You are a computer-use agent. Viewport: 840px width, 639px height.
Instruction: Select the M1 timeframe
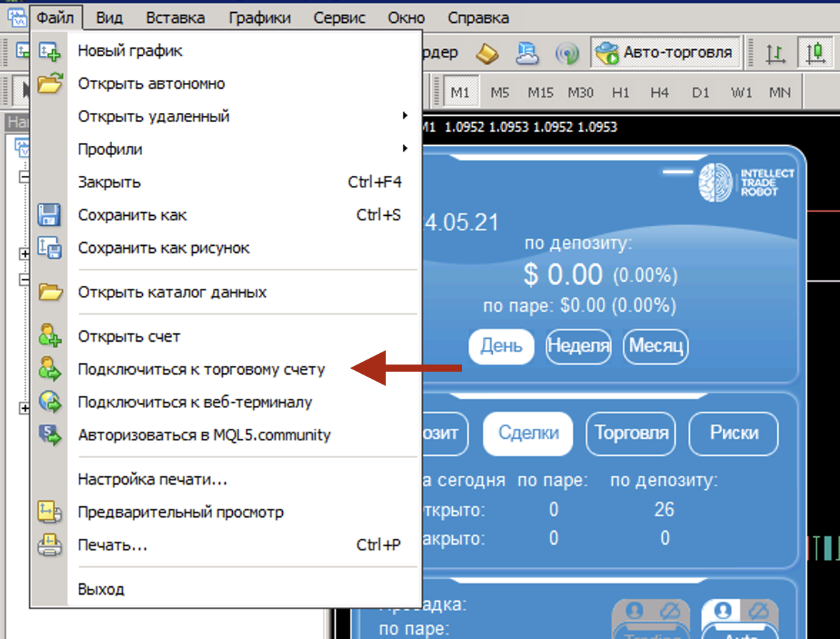(461, 92)
